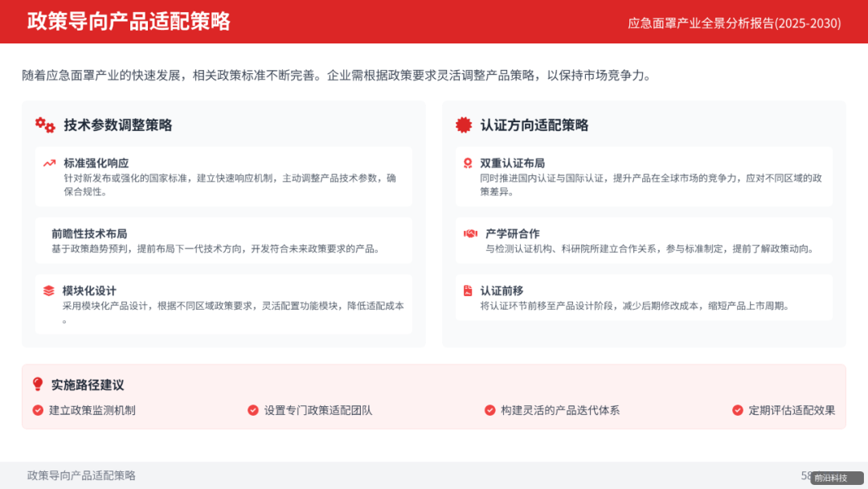
Task: Select the medal icon next to 双重认证布局
Action: [x=469, y=162]
